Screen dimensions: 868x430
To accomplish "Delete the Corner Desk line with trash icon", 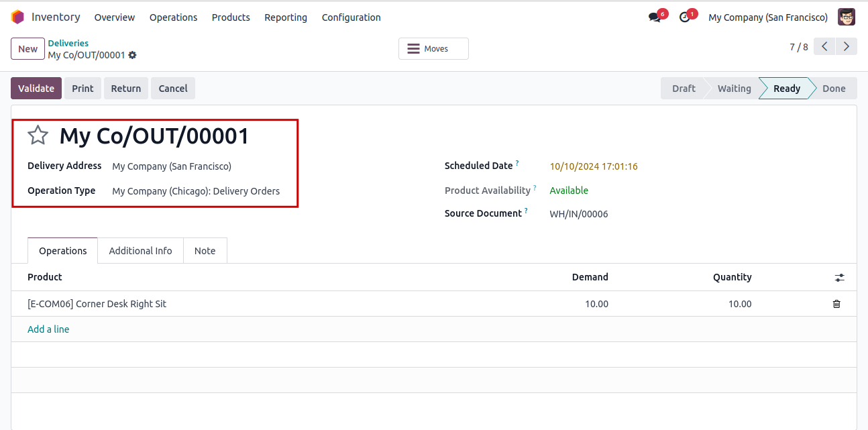I will [x=836, y=304].
